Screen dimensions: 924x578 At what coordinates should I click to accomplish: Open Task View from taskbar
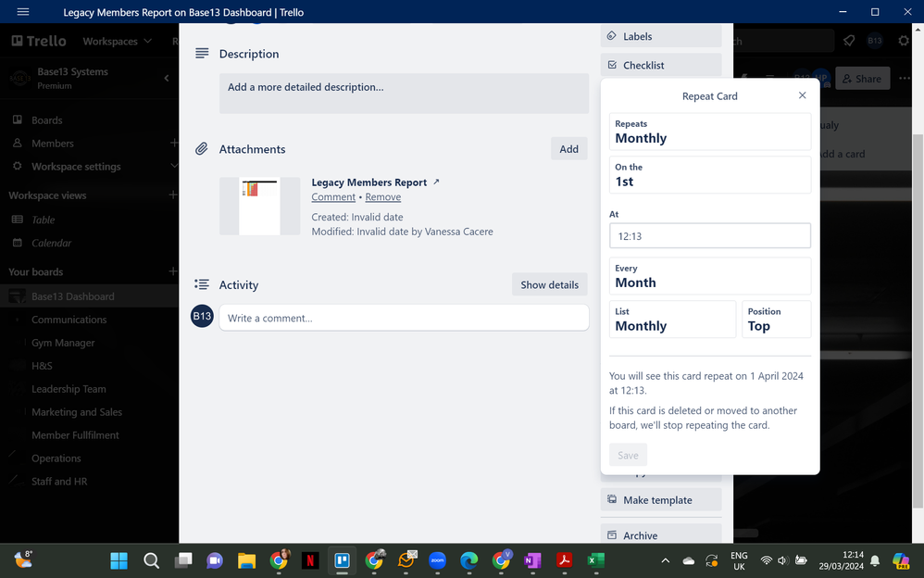click(x=183, y=560)
